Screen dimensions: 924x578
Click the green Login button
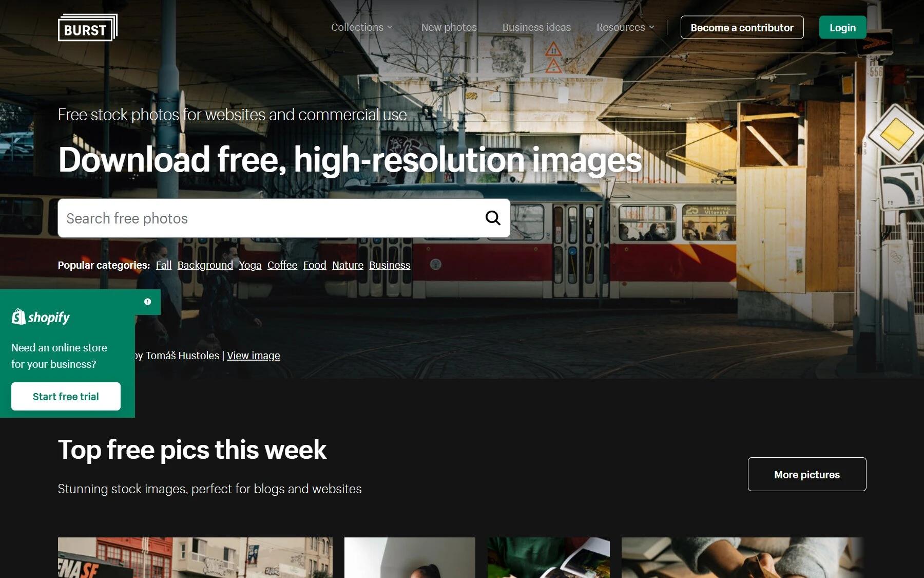coord(842,27)
